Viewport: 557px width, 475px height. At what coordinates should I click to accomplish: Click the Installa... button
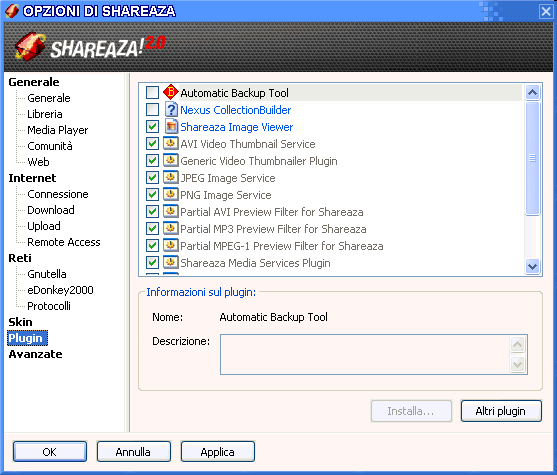tap(411, 411)
